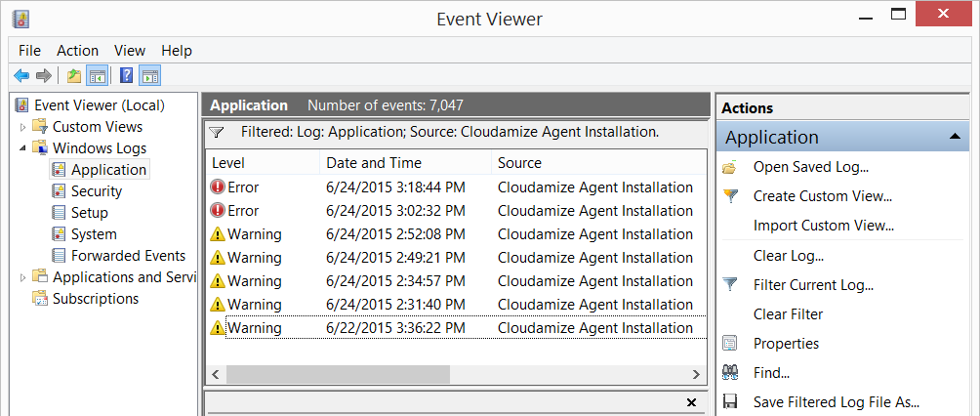Collapse the Application section in Actions

tap(954, 138)
